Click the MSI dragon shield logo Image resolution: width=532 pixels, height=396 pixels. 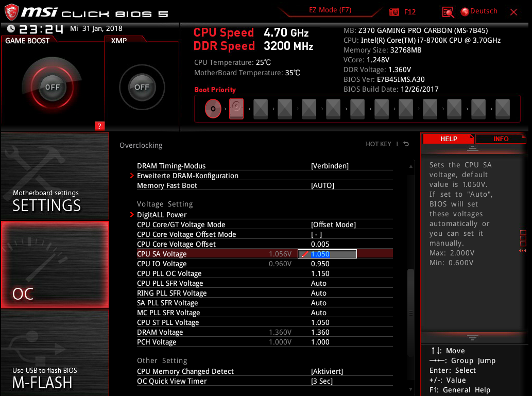tap(11, 12)
